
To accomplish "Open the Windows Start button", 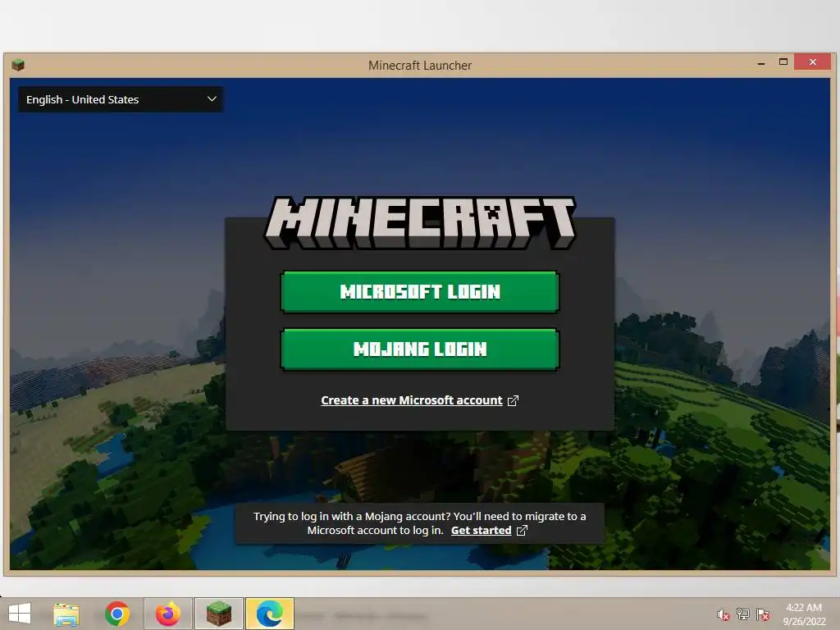I will (20, 614).
